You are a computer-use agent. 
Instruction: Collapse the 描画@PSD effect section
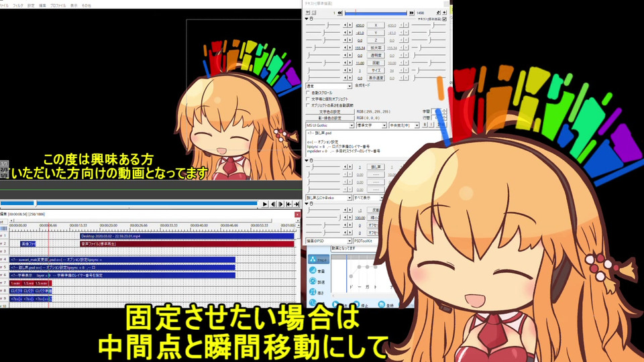pos(307,203)
